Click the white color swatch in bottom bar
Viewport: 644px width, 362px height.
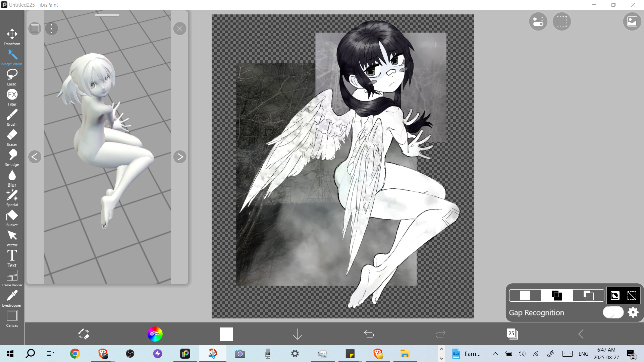point(226,334)
